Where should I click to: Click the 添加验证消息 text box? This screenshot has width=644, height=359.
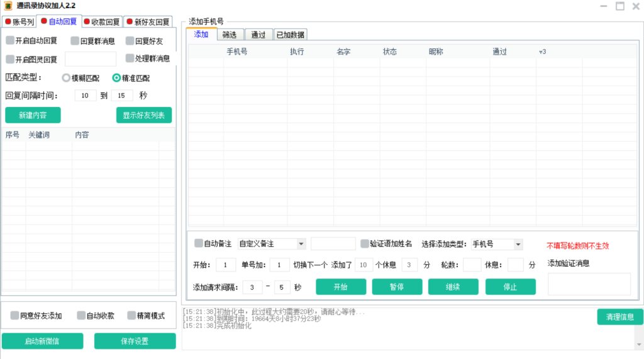pyautogui.click(x=589, y=284)
